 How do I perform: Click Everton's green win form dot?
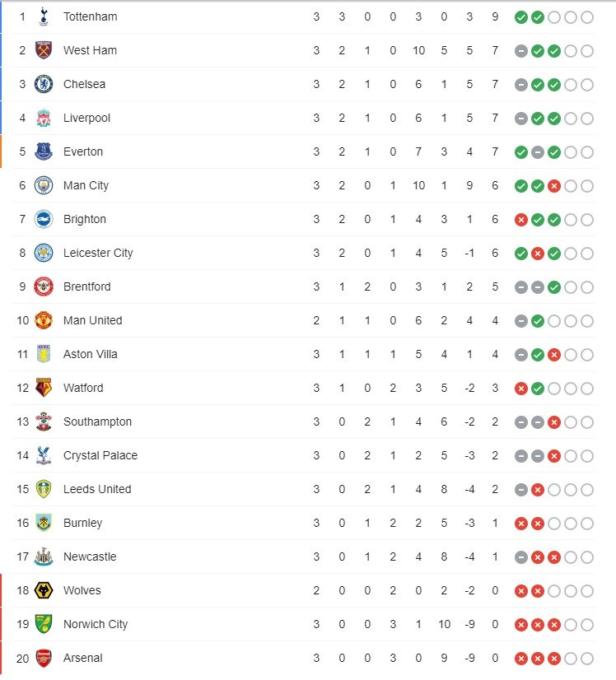pyautogui.click(x=521, y=151)
